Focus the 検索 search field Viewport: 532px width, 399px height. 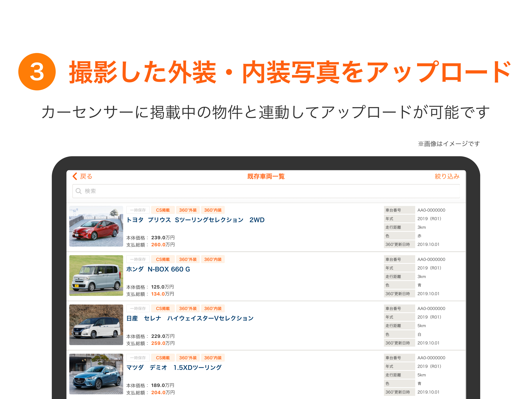tap(266, 191)
